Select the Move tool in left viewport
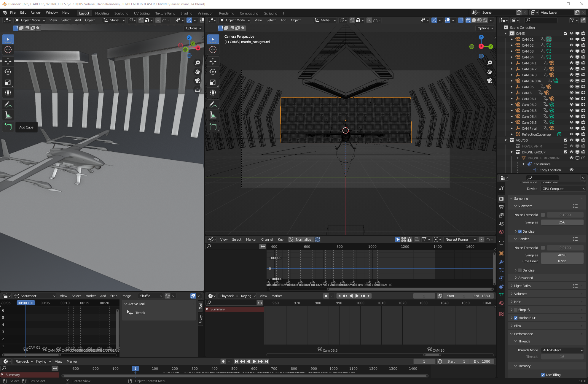The image size is (588, 384). 8,61
